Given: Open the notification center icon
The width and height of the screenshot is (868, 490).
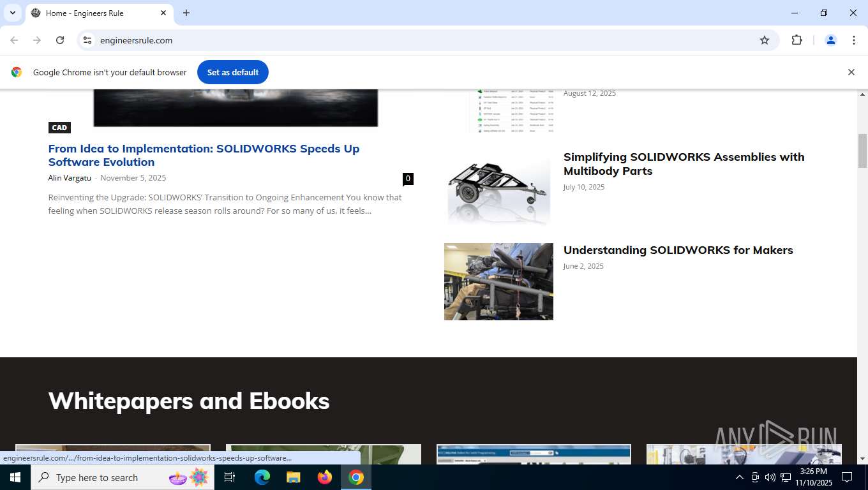Looking at the screenshot, I should click(x=847, y=477).
